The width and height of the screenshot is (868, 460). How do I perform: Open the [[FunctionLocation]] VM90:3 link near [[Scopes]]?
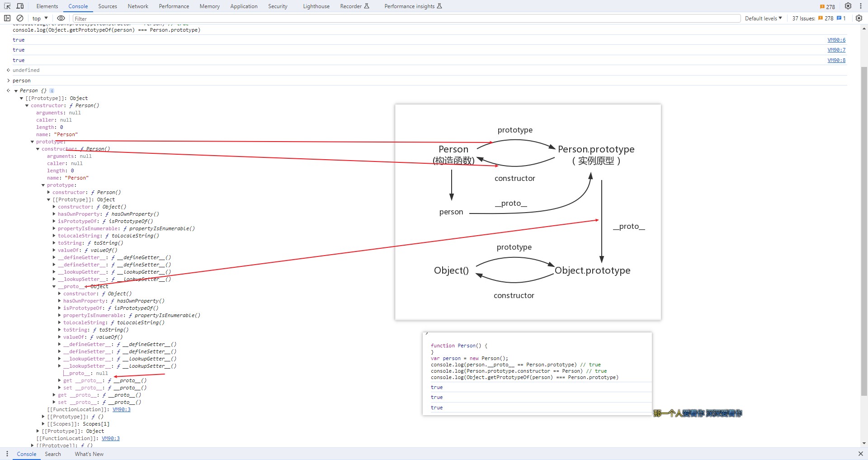(x=122, y=409)
